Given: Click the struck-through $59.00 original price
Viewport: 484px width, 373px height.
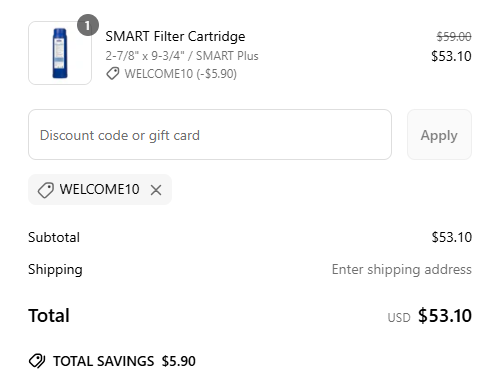Looking at the screenshot, I should pos(454,36).
